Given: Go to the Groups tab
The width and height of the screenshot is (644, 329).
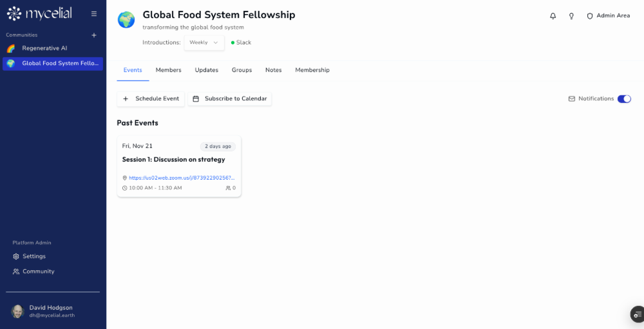Looking at the screenshot, I should pos(241,70).
